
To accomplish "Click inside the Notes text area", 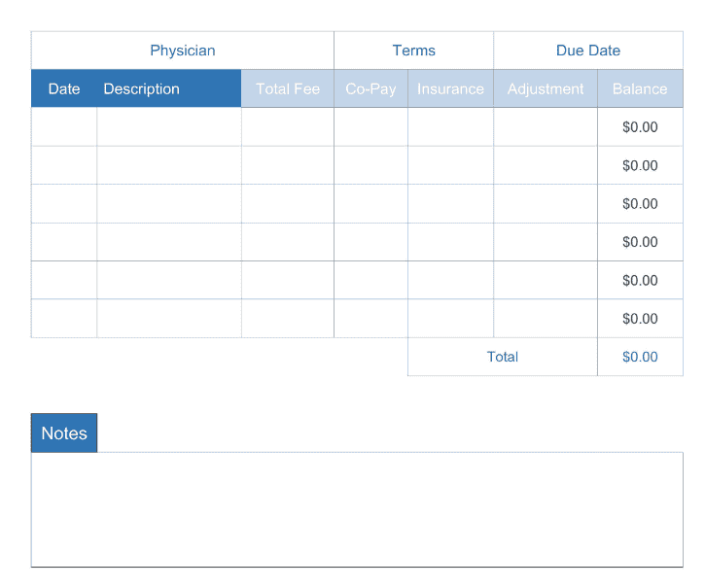I will [357, 509].
